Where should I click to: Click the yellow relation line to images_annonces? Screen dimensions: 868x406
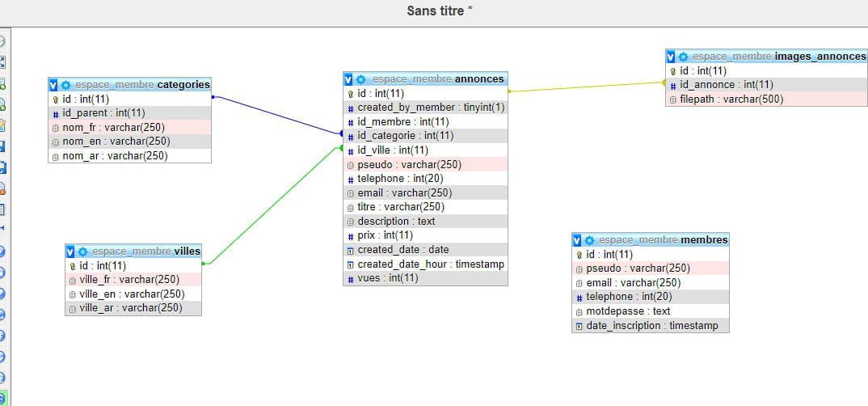(x=587, y=87)
